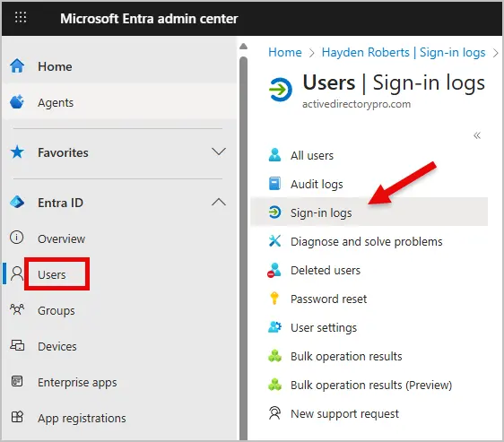This screenshot has height=442, width=504.
Task: Click the large Sign-in logs page header icon
Action: point(281,89)
